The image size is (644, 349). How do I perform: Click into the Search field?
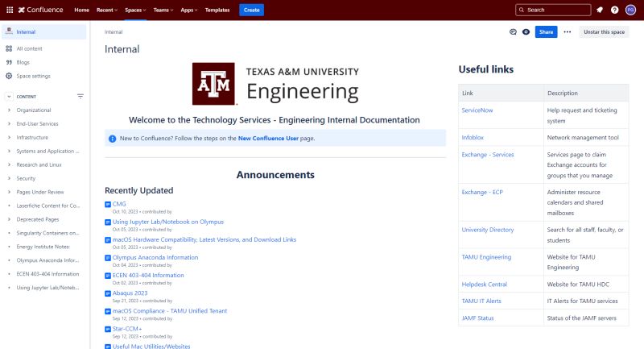553,10
